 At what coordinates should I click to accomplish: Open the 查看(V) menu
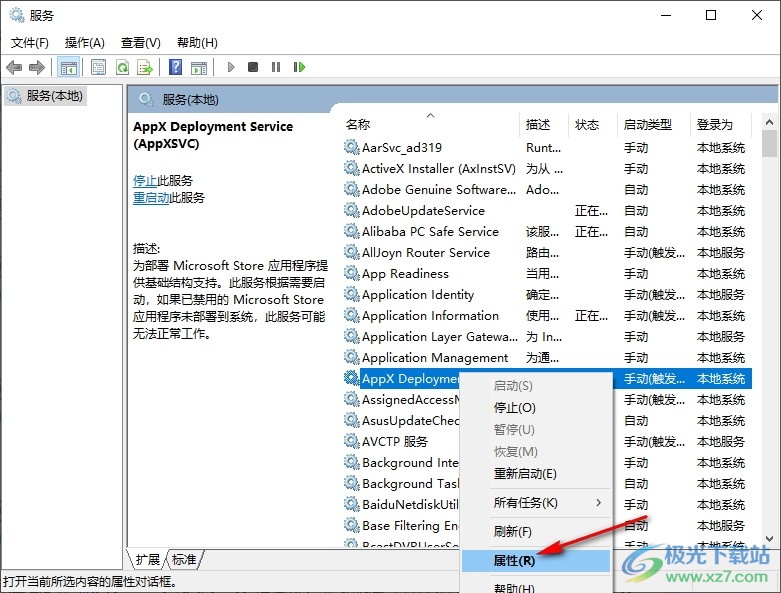[140, 43]
